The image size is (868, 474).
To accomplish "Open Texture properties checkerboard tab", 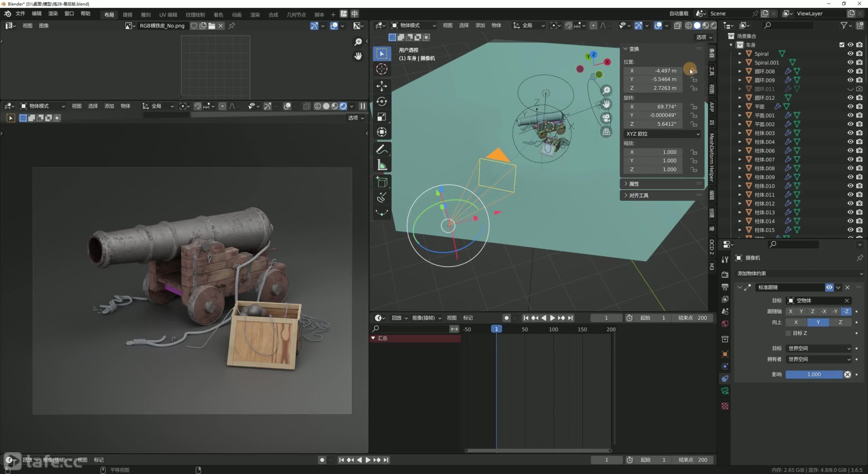I will [x=725, y=406].
